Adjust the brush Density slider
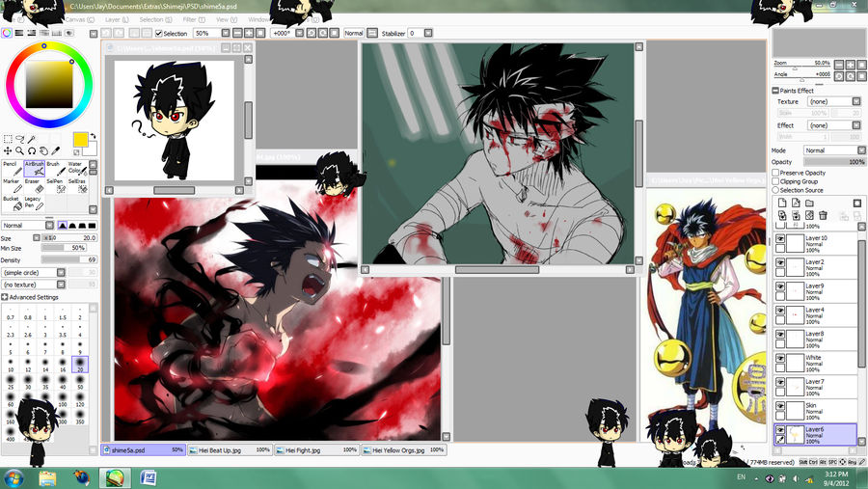The width and height of the screenshot is (868, 489). coord(68,259)
